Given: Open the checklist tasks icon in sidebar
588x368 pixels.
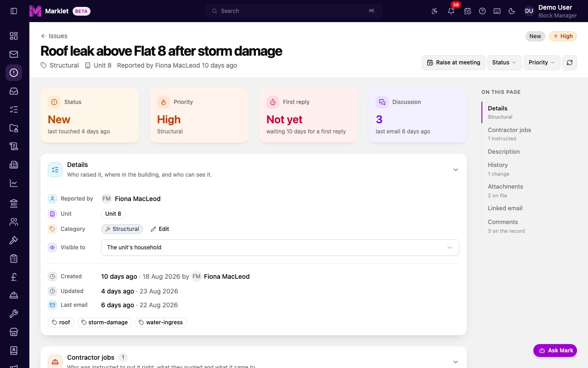Looking at the screenshot, I should click(14, 109).
